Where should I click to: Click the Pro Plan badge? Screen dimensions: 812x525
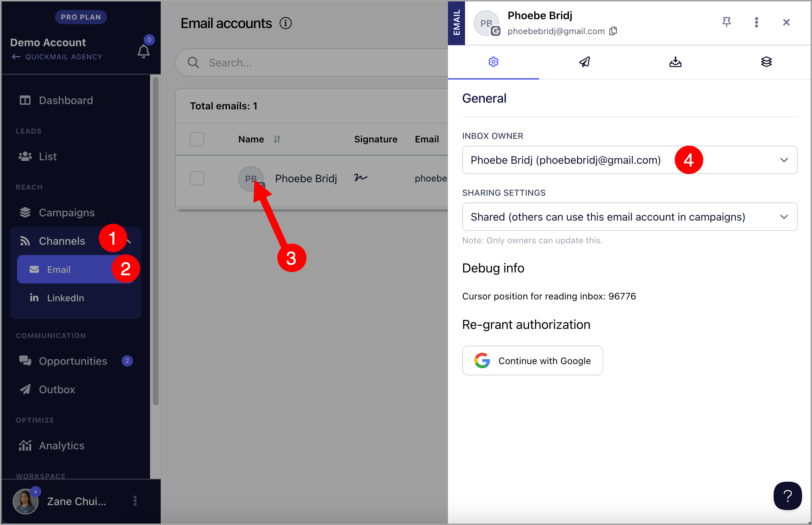[x=81, y=17]
